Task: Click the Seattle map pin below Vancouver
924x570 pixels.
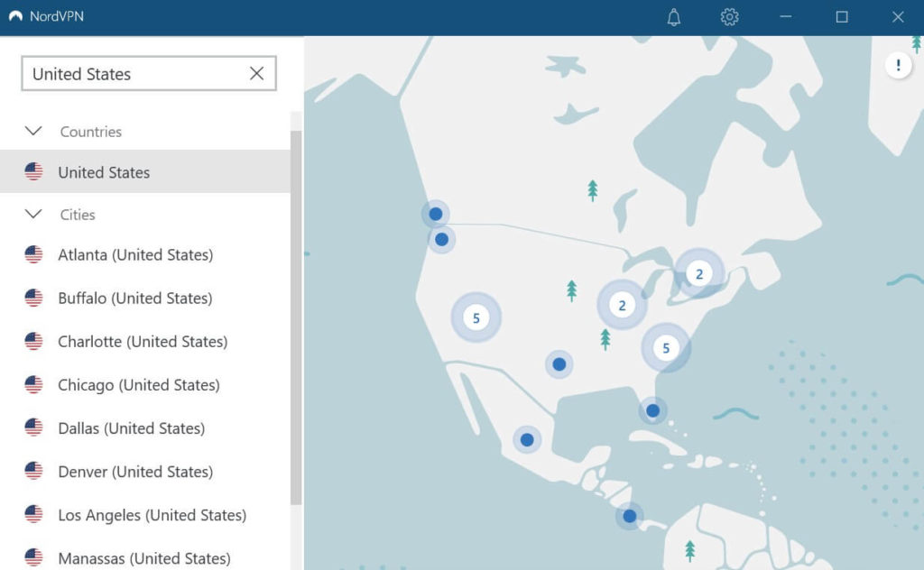Action: coord(441,240)
